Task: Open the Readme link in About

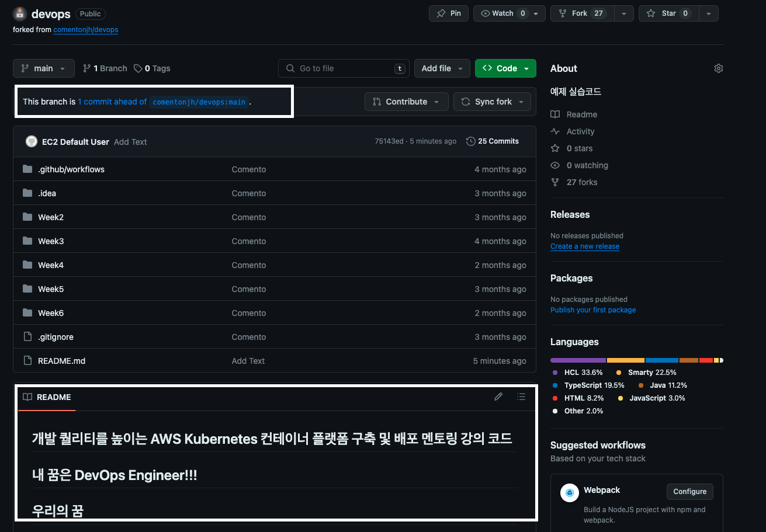Action: pos(574,114)
